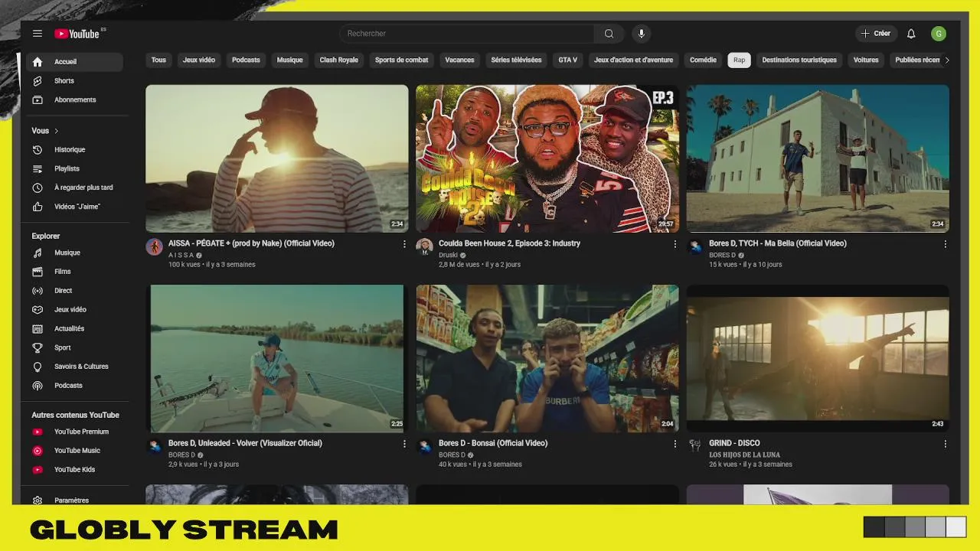The width and height of the screenshot is (980, 551).
Task: Open options for Coulda Been House video
Action: pyautogui.click(x=675, y=244)
